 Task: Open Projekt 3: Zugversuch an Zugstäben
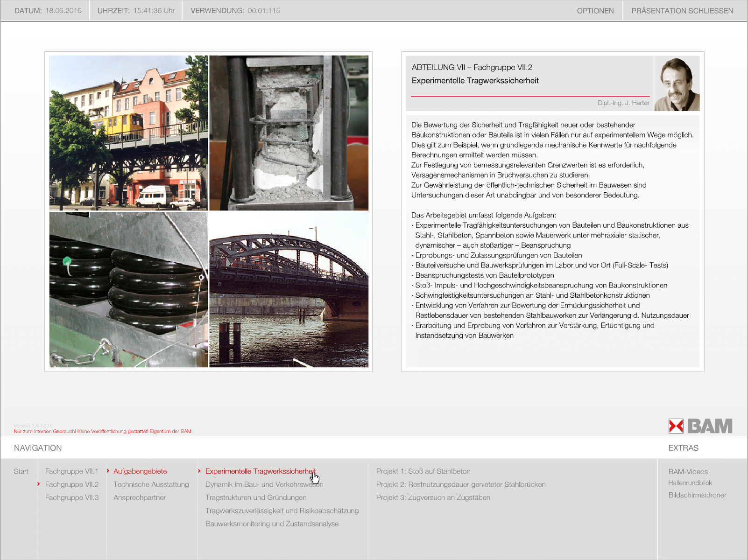[x=433, y=497]
